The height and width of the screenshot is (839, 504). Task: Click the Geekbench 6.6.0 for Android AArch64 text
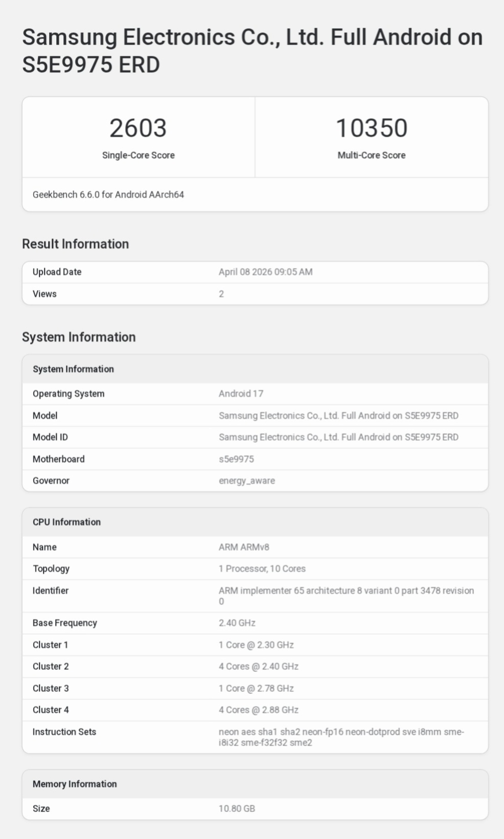pyautogui.click(x=108, y=195)
